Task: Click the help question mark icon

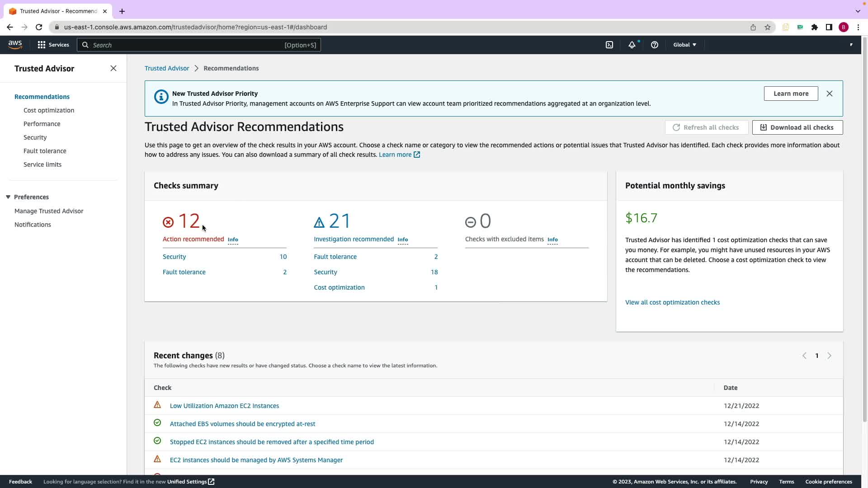Action: pos(654,45)
